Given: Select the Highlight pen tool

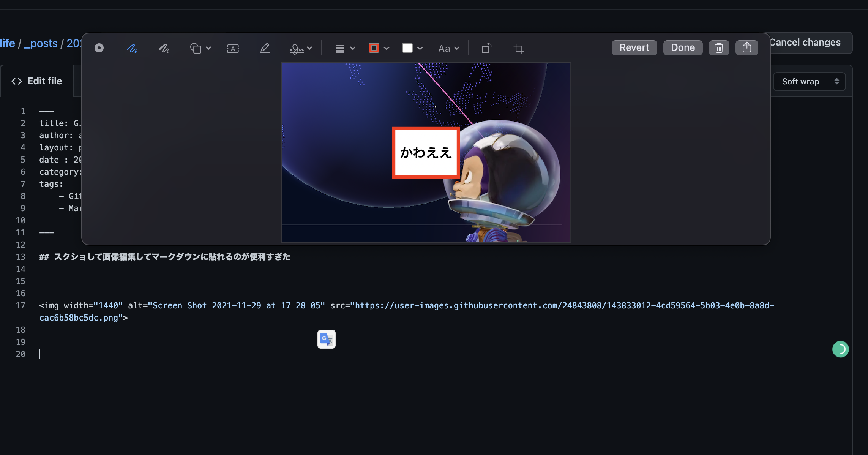Looking at the screenshot, I should pyautogui.click(x=265, y=48).
